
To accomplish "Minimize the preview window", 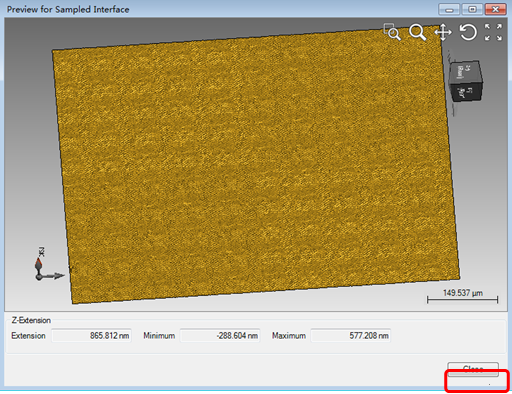I will pyautogui.click(x=449, y=9).
